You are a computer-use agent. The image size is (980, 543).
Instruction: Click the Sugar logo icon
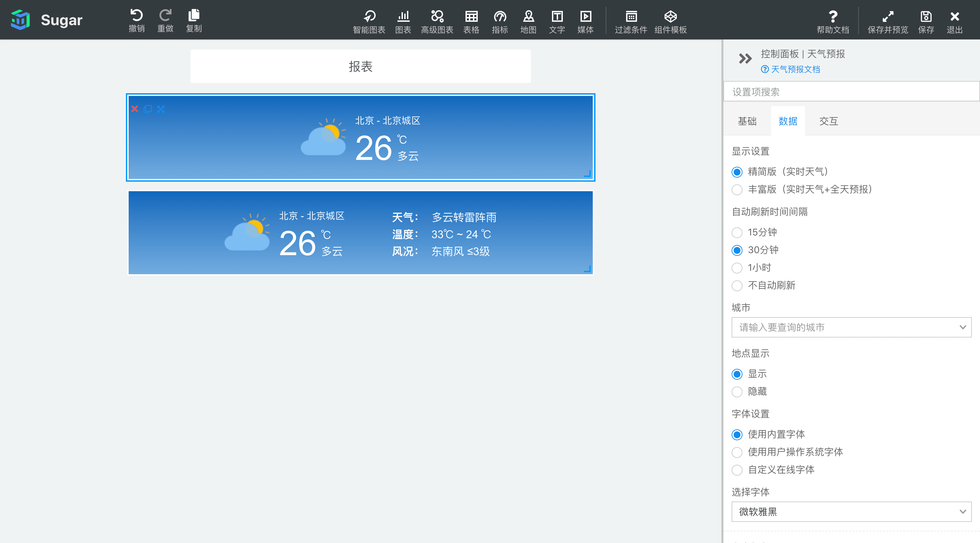tap(20, 20)
